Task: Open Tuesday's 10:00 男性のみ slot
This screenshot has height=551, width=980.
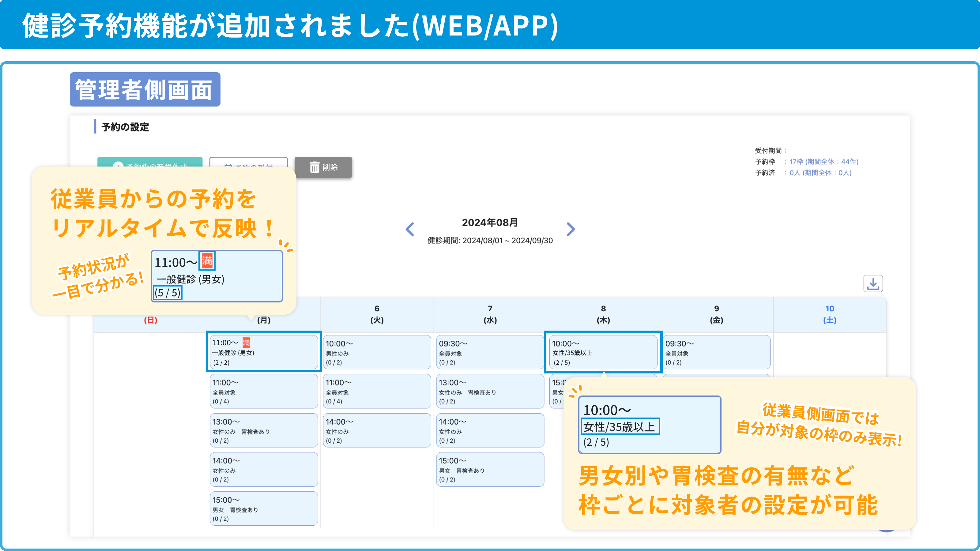Action: click(x=377, y=352)
